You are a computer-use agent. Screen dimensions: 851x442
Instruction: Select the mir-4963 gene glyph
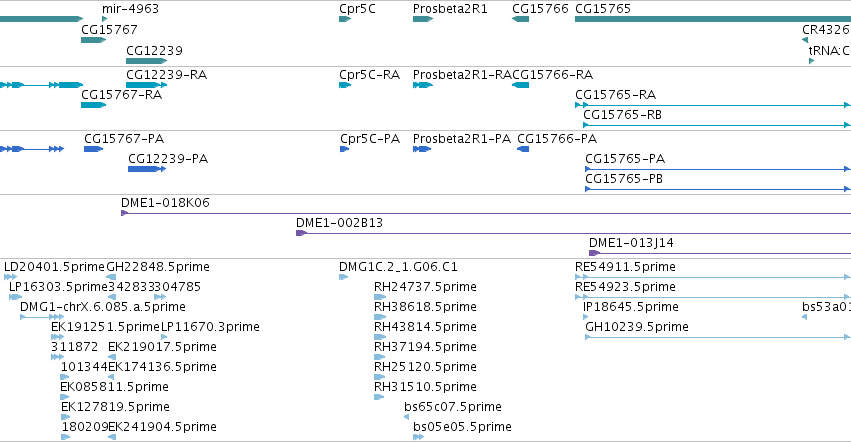(104, 19)
